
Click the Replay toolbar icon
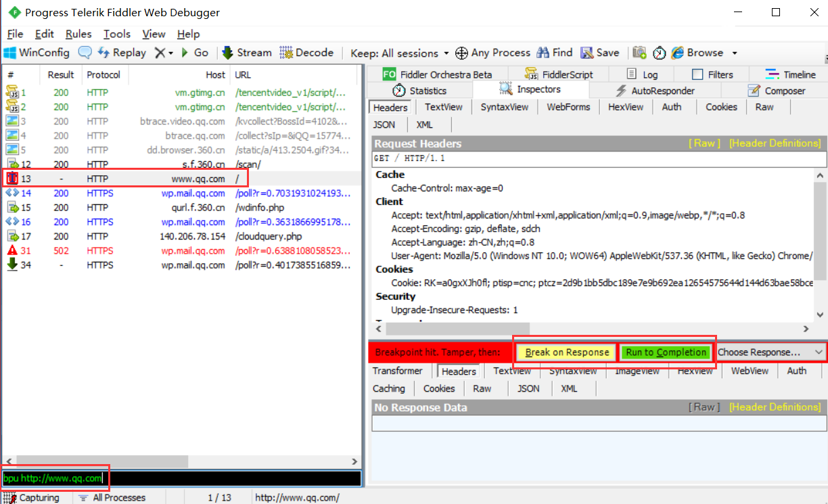pos(104,53)
